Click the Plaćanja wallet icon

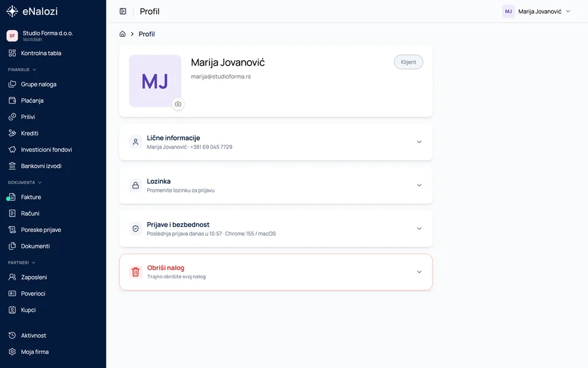click(12, 100)
